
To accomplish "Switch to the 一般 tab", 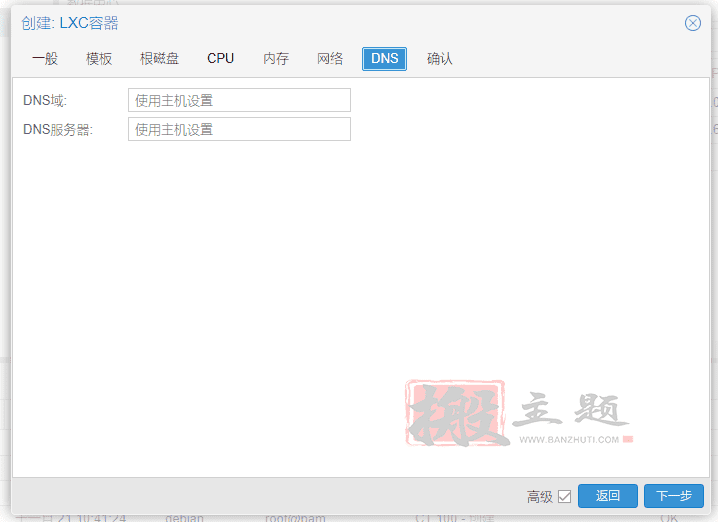I will tap(45, 59).
